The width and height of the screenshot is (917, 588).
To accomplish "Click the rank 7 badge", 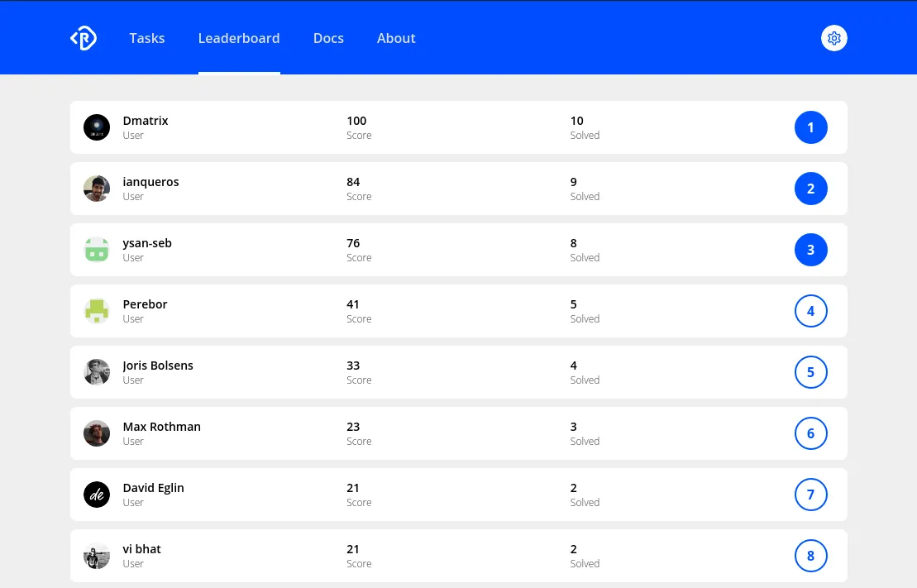I will tap(810, 495).
